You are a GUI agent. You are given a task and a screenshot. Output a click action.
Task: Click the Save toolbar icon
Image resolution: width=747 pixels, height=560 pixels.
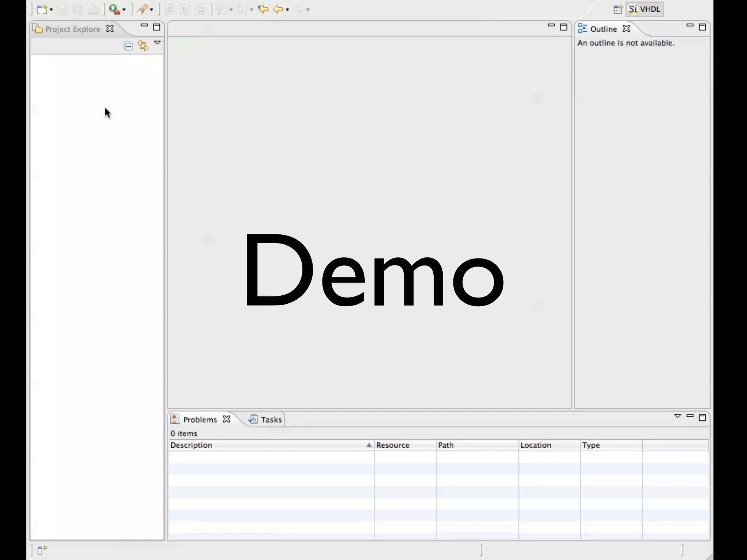[x=63, y=9]
